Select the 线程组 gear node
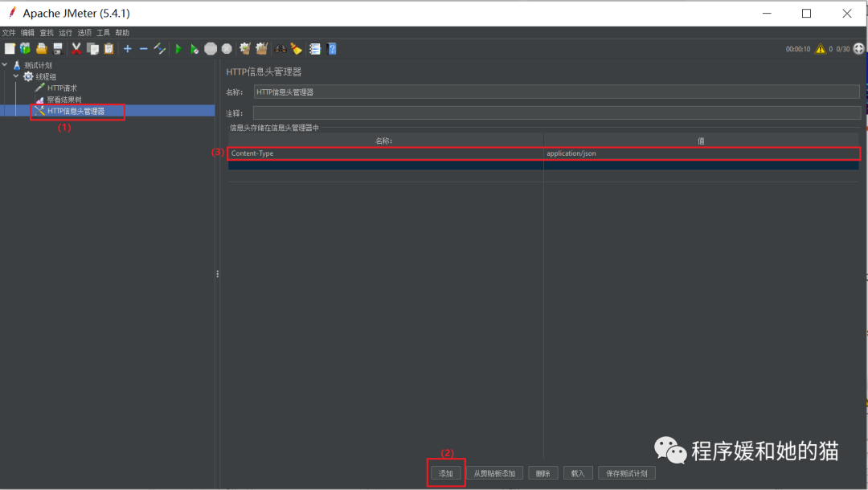 [x=40, y=77]
